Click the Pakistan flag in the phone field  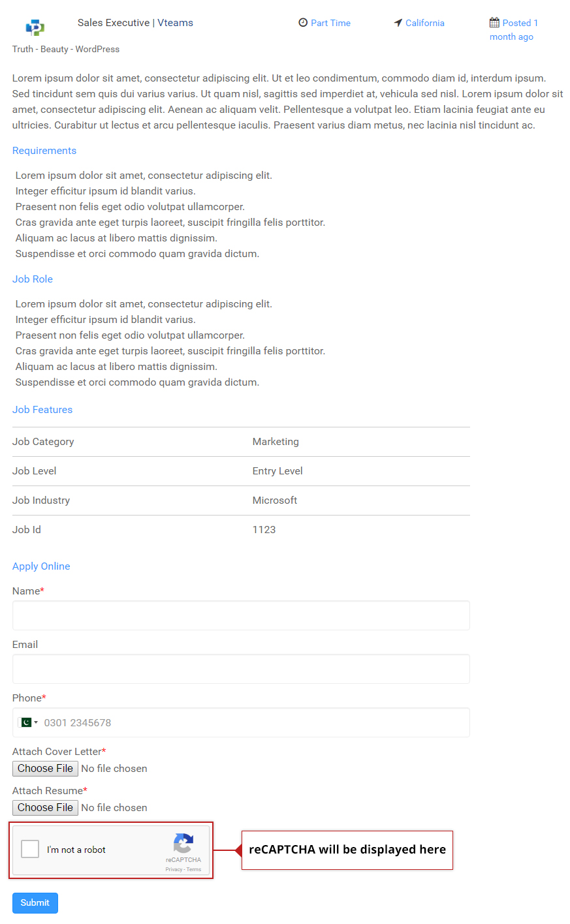[x=26, y=722]
